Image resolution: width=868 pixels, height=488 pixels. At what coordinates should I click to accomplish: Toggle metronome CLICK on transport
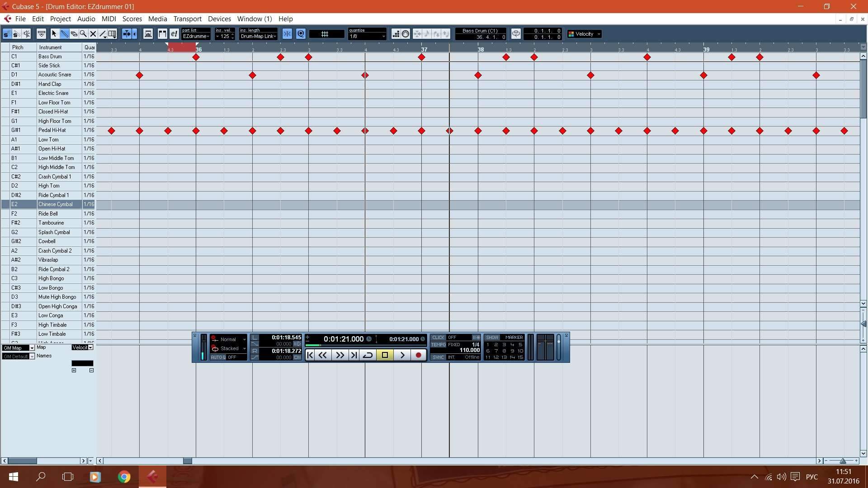(x=438, y=338)
